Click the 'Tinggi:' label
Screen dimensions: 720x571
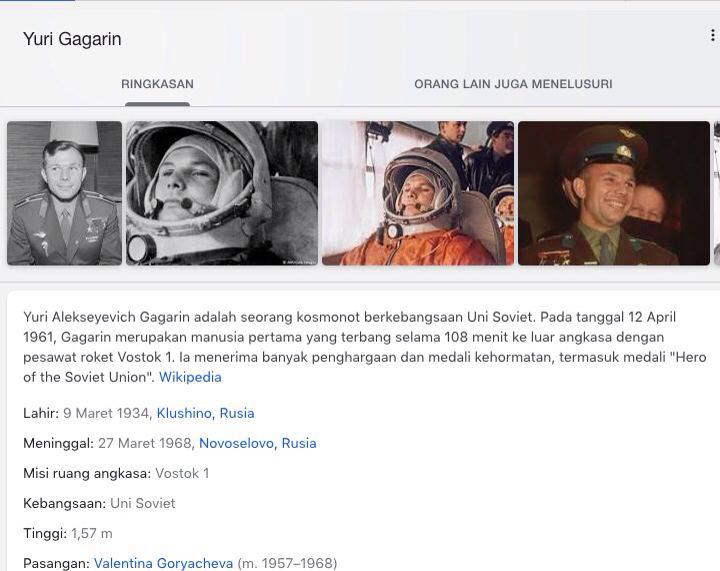(x=45, y=533)
